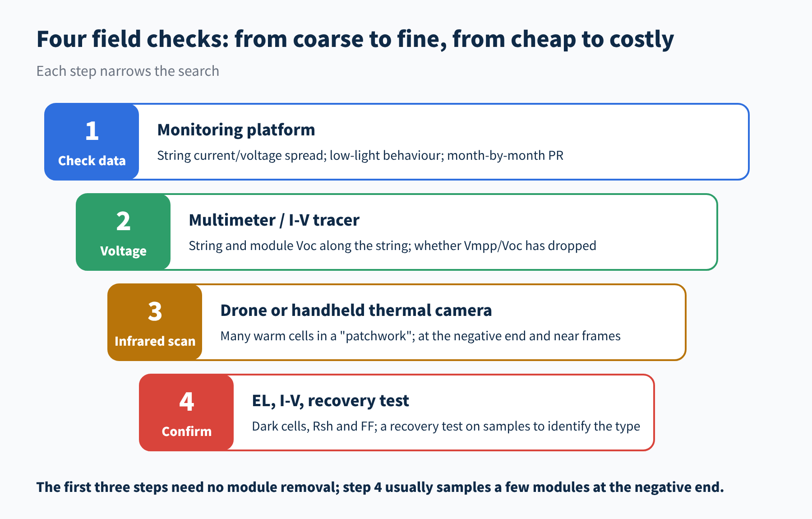Viewport: 812px width, 519px height.
Task: Click the large number 2 in green box
Action: pos(123,222)
